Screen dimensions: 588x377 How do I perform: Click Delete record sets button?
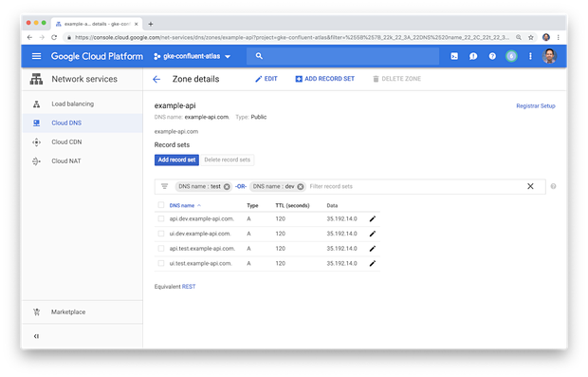tap(228, 160)
